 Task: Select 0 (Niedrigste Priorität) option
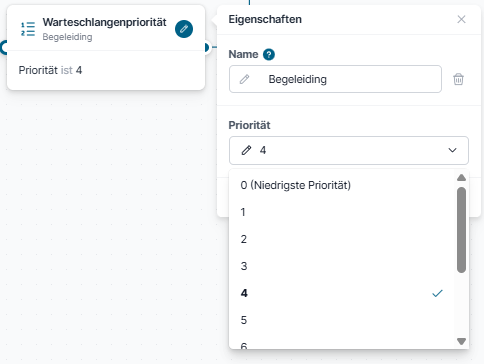(342, 185)
